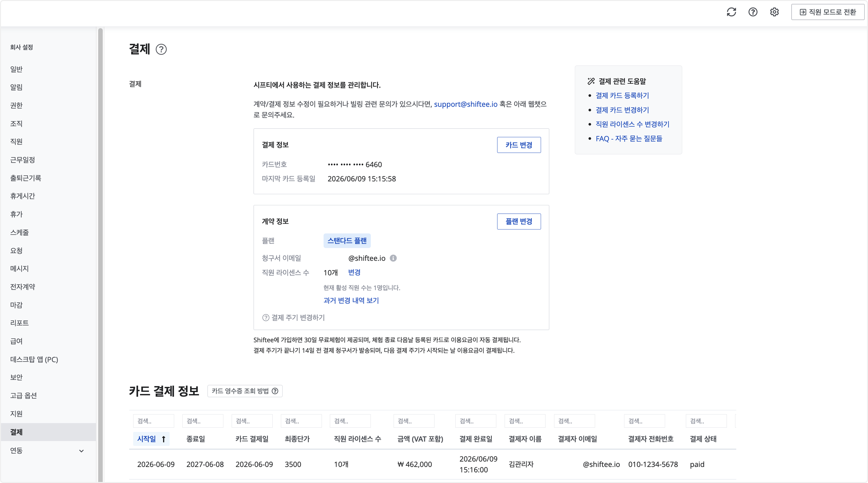
Task: Open 급여 in the sidebar
Action: click(x=16, y=341)
